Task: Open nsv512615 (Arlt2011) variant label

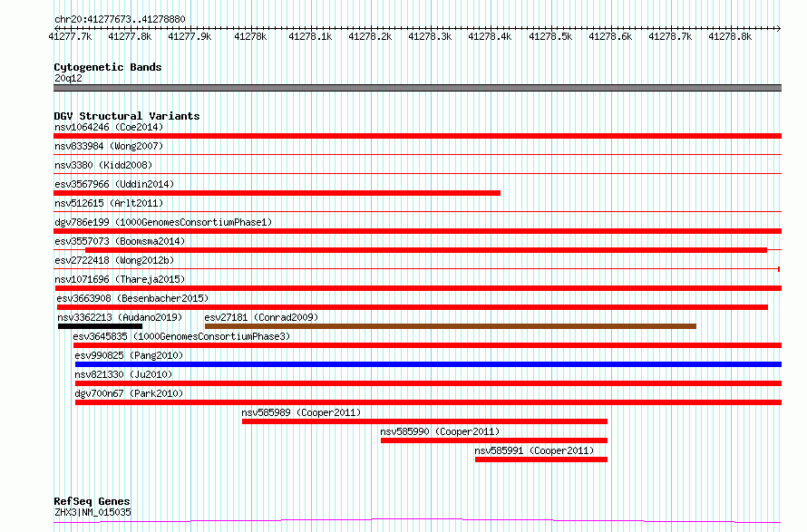Action: click(x=109, y=203)
